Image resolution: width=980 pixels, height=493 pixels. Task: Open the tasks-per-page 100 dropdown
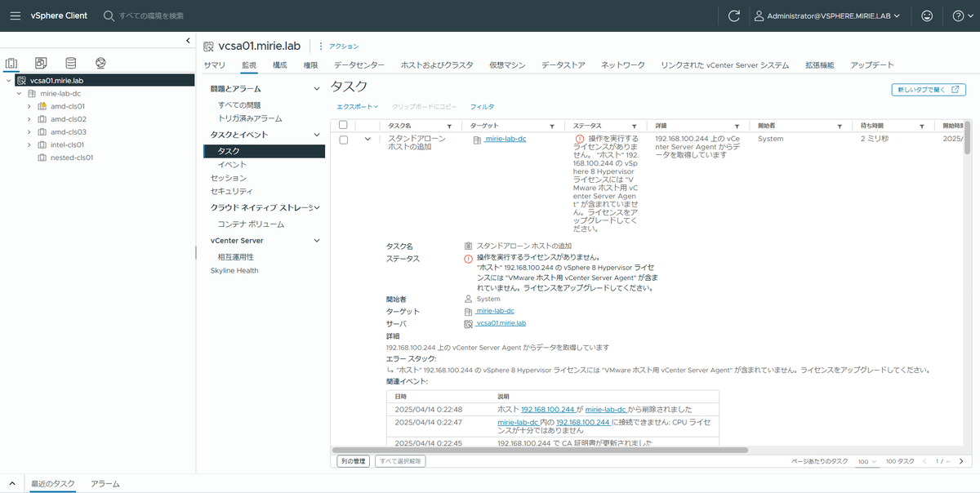click(x=866, y=462)
